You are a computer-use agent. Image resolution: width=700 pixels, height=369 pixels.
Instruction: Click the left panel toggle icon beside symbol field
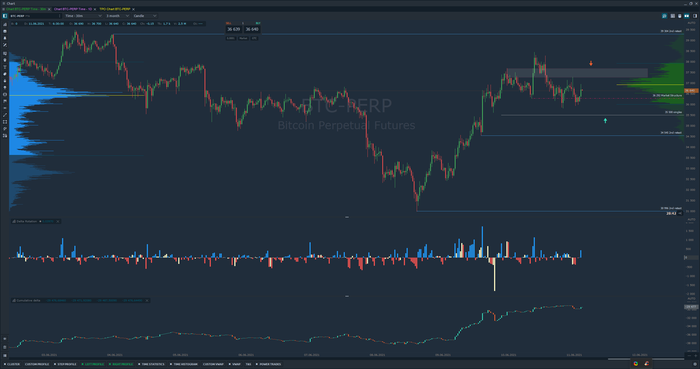coord(5,16)
